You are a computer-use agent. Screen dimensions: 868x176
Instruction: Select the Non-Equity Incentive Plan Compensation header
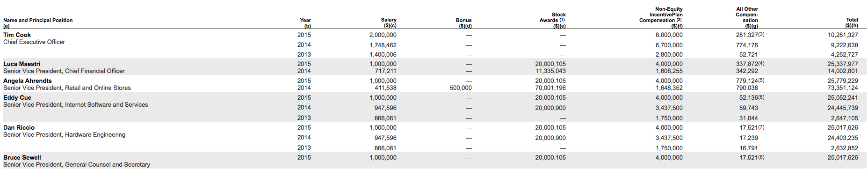click(x=661, y=17)
